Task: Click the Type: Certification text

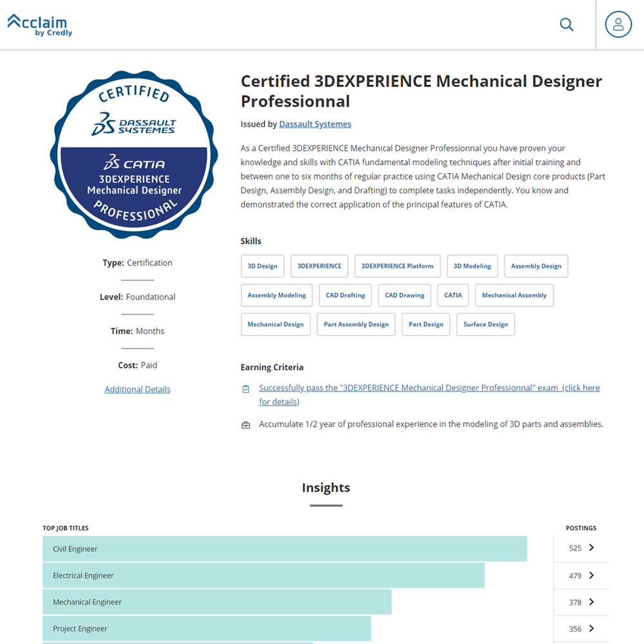Action: tap(138, 263)
